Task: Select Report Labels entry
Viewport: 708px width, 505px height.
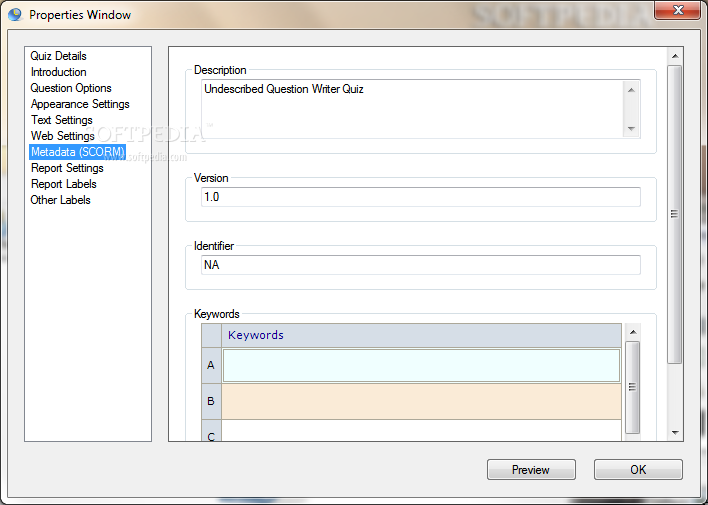Action: pos(63,184)
